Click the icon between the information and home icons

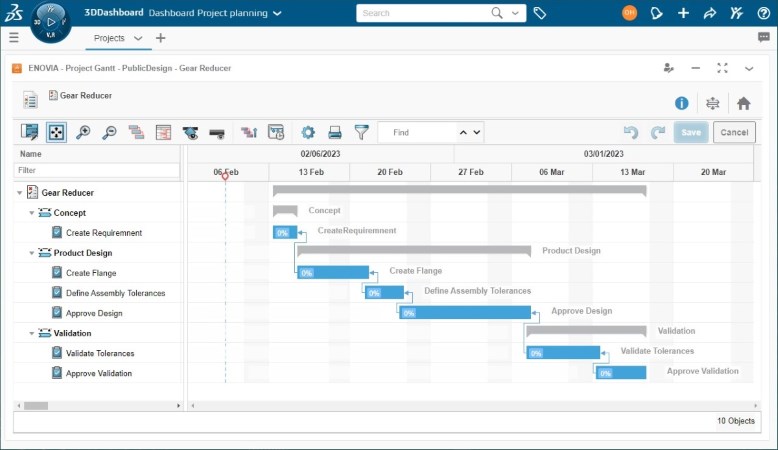coord(713,103)
